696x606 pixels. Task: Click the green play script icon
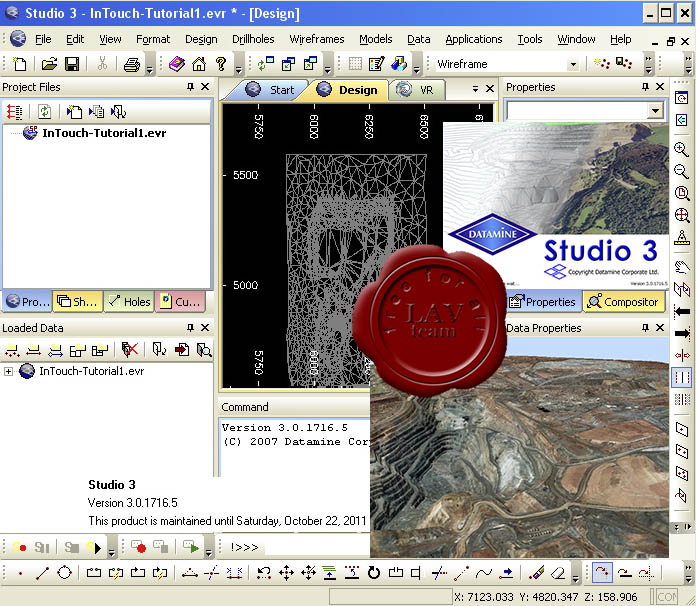tap(191, 547)
